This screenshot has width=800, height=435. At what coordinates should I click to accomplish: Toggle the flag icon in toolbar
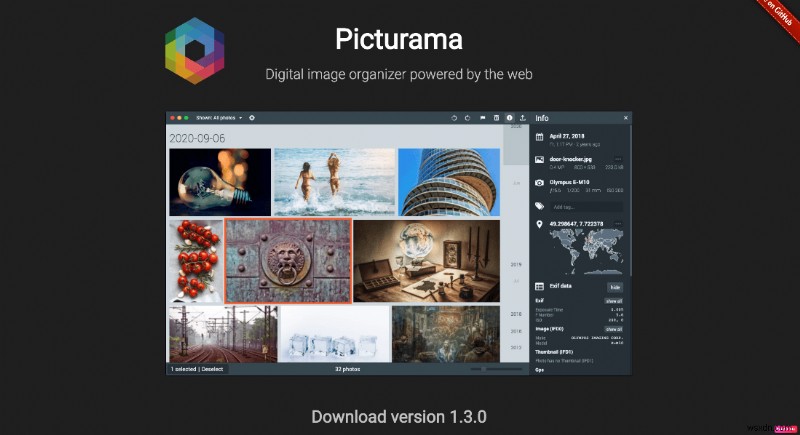(482, 118)
